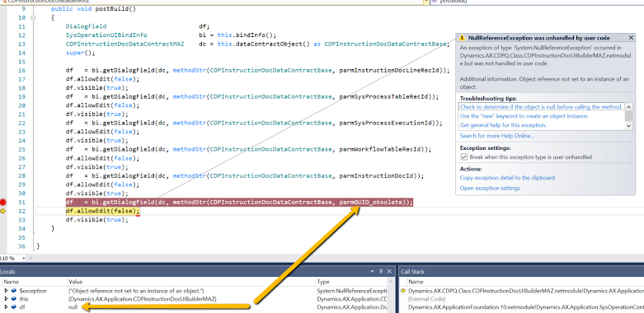This screenshot has height=313, width=644.
Task: Click line number 36 in the gutter
Action: click(x=21, y=246)
